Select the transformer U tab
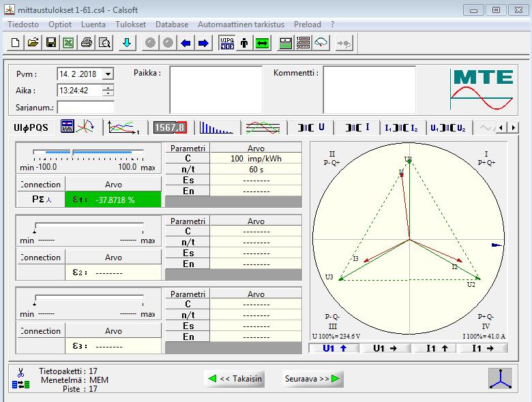532x402 pixels. (x=311, y=128)
